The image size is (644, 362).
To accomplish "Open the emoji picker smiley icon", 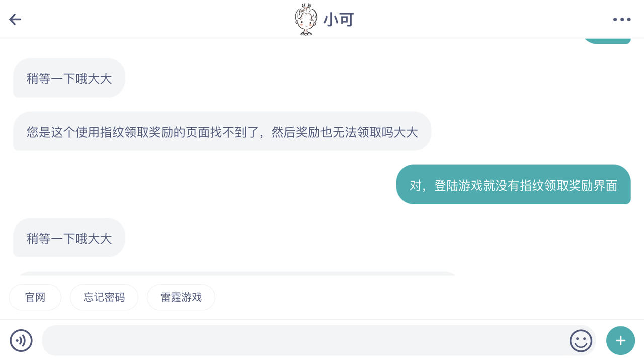I will [581, 340].
